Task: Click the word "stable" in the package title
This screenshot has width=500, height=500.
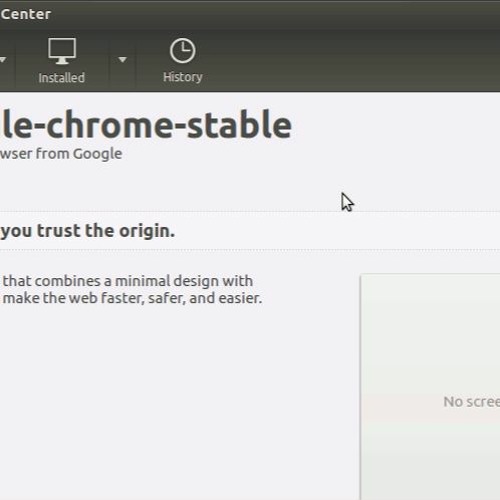Action: coord(239,124)
